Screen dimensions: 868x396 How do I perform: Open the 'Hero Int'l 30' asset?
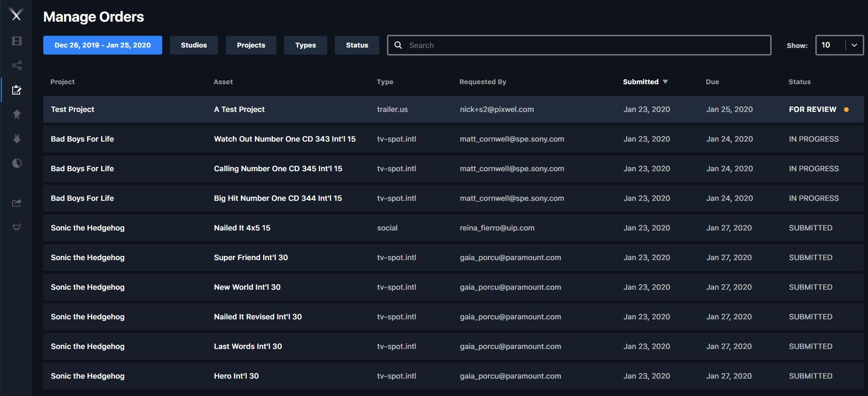(236, 376)
